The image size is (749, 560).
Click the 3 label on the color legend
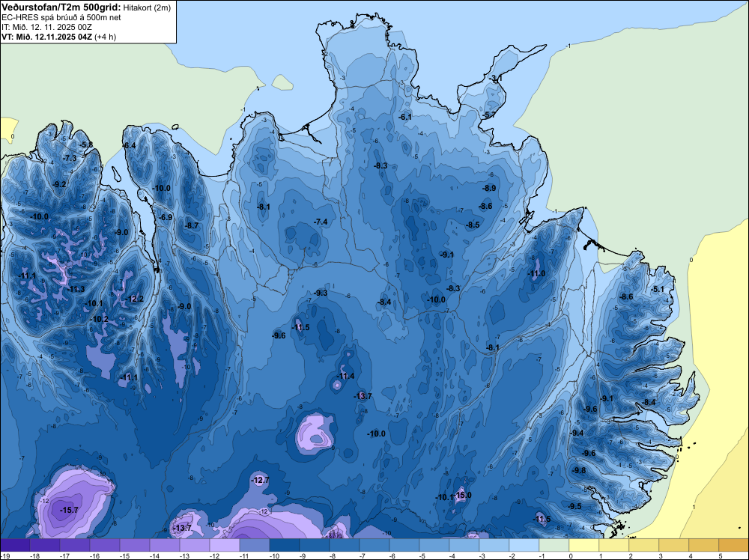[661, 556]
